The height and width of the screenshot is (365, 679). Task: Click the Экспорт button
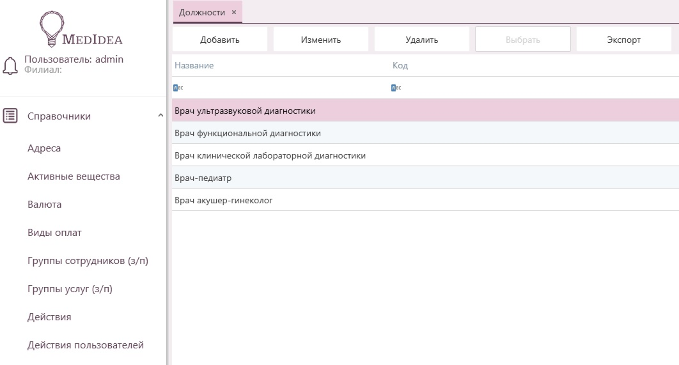[624, 40]
